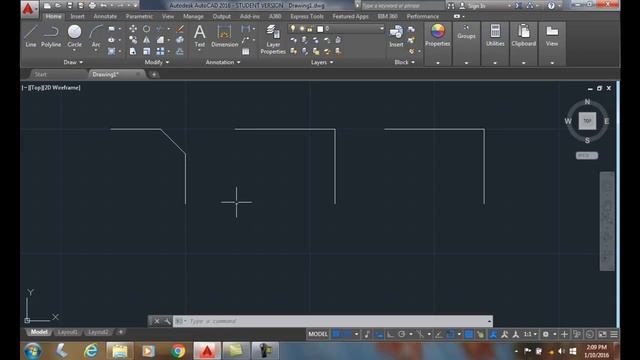This screenshot has width=640, height=360.
Task: Click the Fillet tool icon
Action: [160, 40]
